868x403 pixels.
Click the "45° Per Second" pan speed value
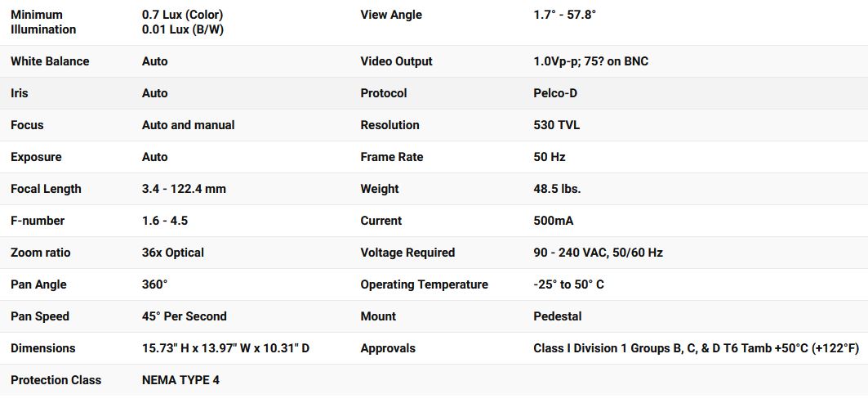click(185, 316)
